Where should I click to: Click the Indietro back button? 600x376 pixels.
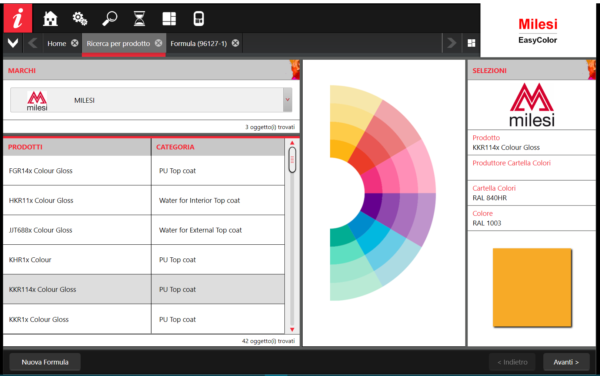512,362
